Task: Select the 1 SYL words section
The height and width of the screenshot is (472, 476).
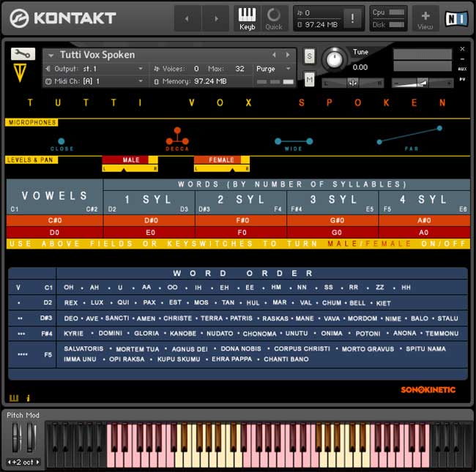Action: click(149, 203)
